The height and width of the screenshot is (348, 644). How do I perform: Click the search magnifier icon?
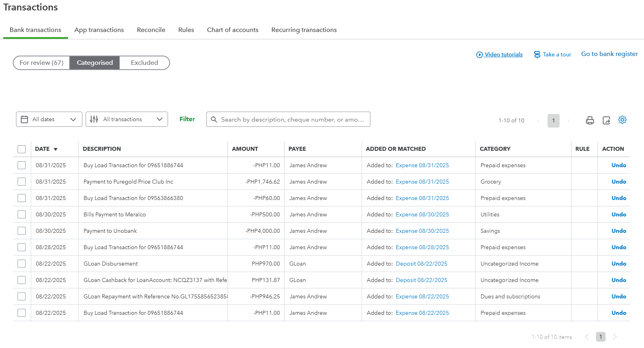[x=214, y=120]
